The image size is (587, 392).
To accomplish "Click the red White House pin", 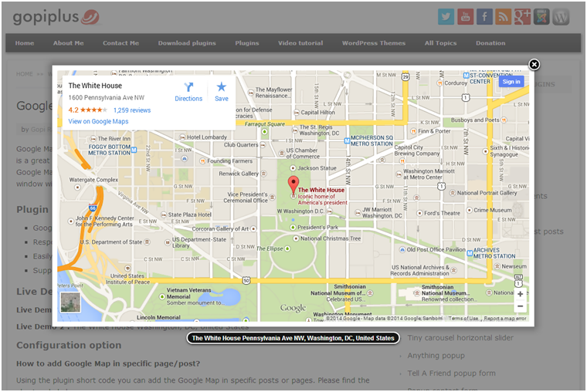I will (293, 184).
